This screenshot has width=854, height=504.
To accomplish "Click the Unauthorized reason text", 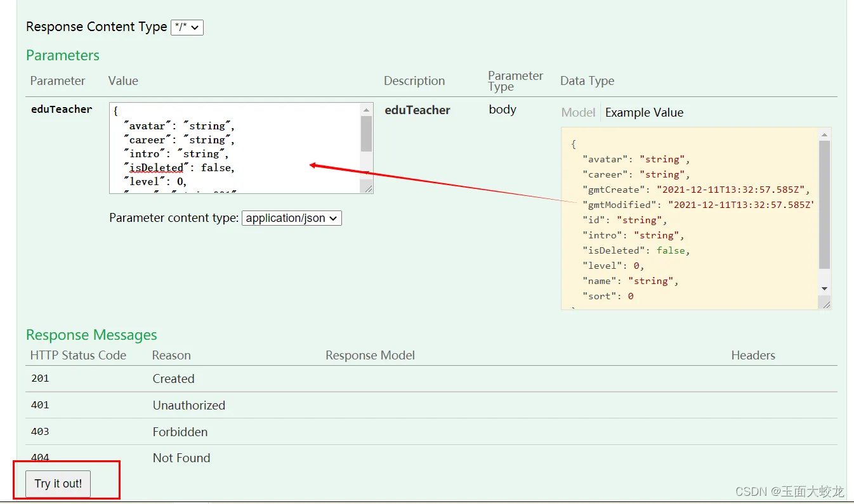I will pos(189,405).
